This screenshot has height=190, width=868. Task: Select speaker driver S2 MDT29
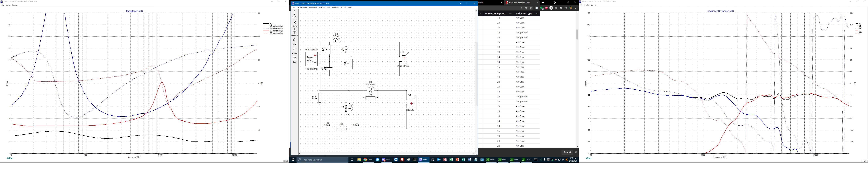click(x=411, y=103)
